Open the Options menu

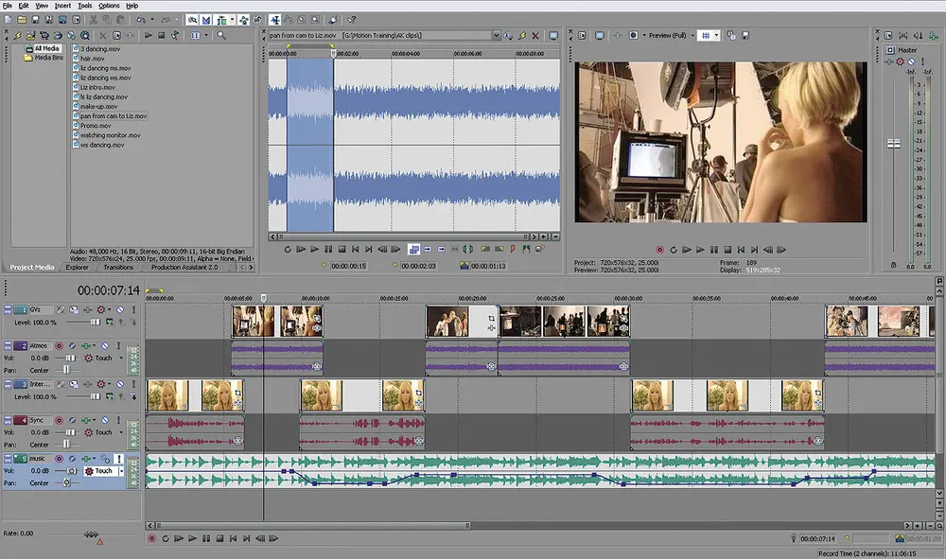[x=108, y=5]
